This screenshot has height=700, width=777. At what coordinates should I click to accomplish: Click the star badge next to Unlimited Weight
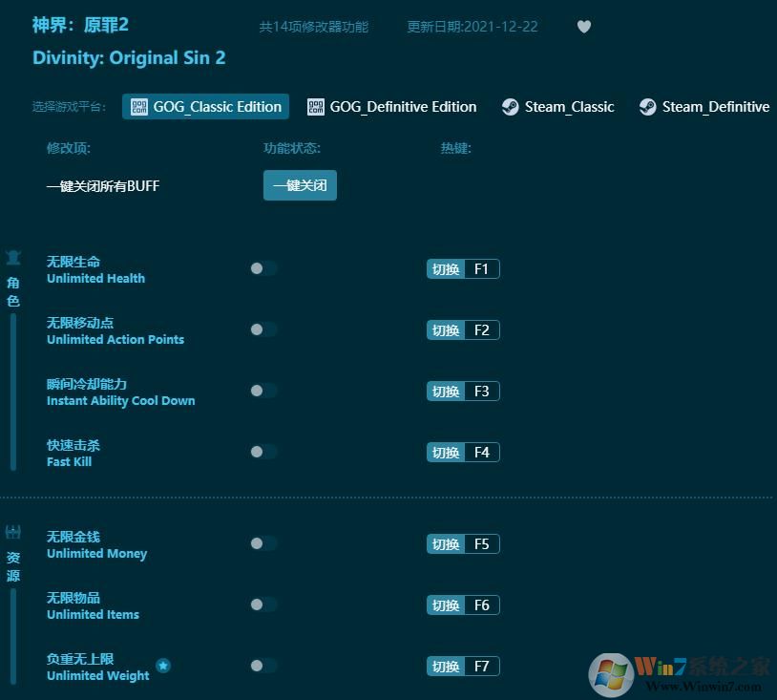163,666
